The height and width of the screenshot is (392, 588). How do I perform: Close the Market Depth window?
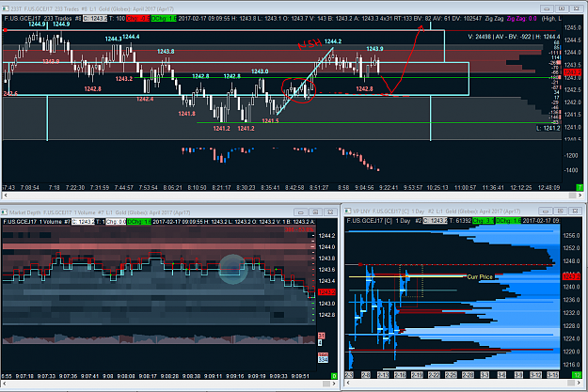tap(330, 212)
